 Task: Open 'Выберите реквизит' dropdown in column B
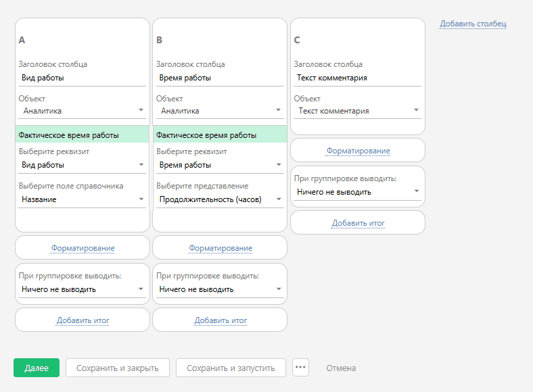point(220,165)
